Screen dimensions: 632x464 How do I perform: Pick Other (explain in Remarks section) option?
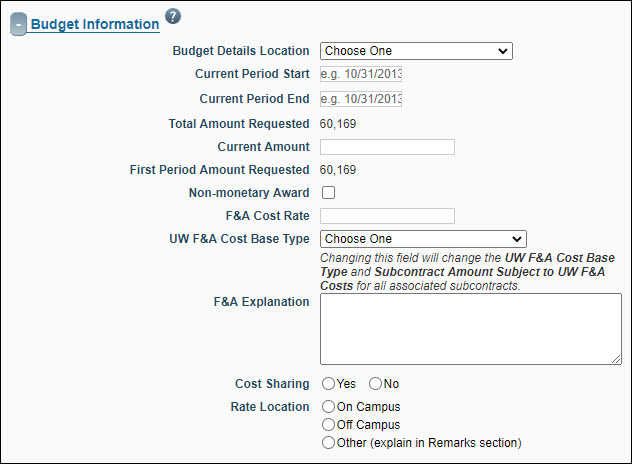(x=328, y=442)
